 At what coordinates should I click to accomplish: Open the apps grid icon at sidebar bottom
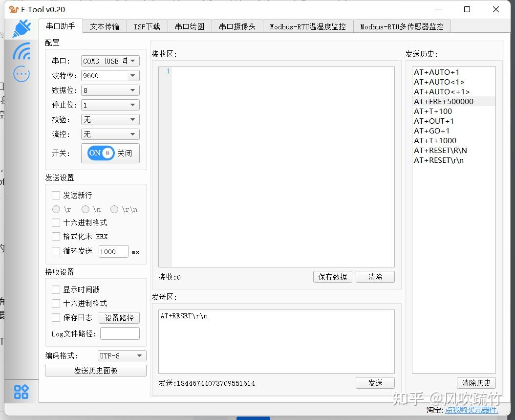click(x=21, y=392)
